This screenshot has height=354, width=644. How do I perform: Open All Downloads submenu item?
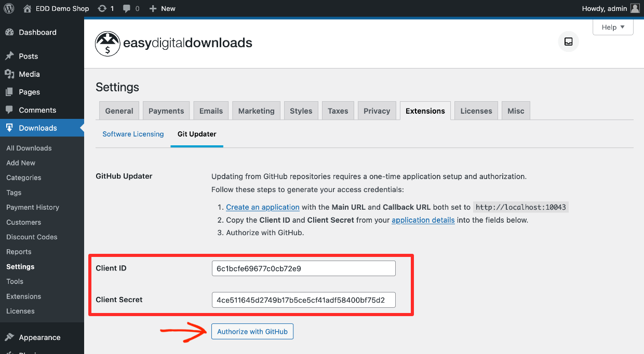pyautogui.click(x=29, y=148)
